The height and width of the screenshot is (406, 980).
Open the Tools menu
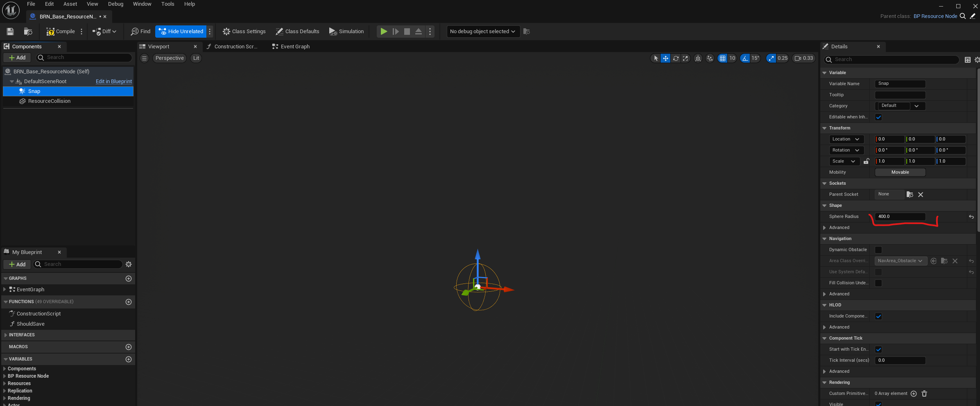[x=167, y=4]
